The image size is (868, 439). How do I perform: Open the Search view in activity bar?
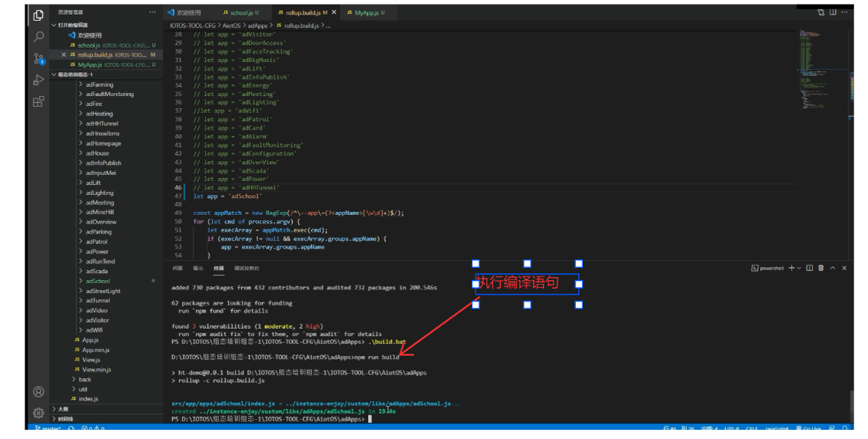tap(38, 36)
